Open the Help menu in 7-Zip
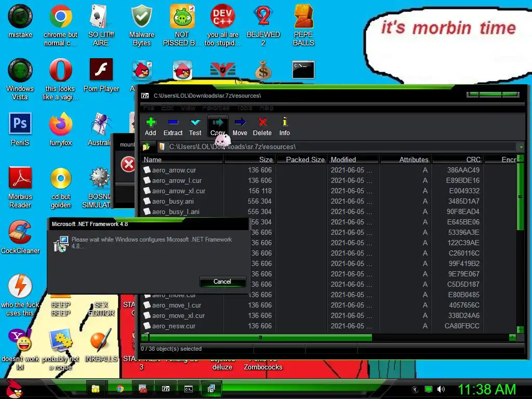This screenshot has height=399, width=532. [267, 108]
